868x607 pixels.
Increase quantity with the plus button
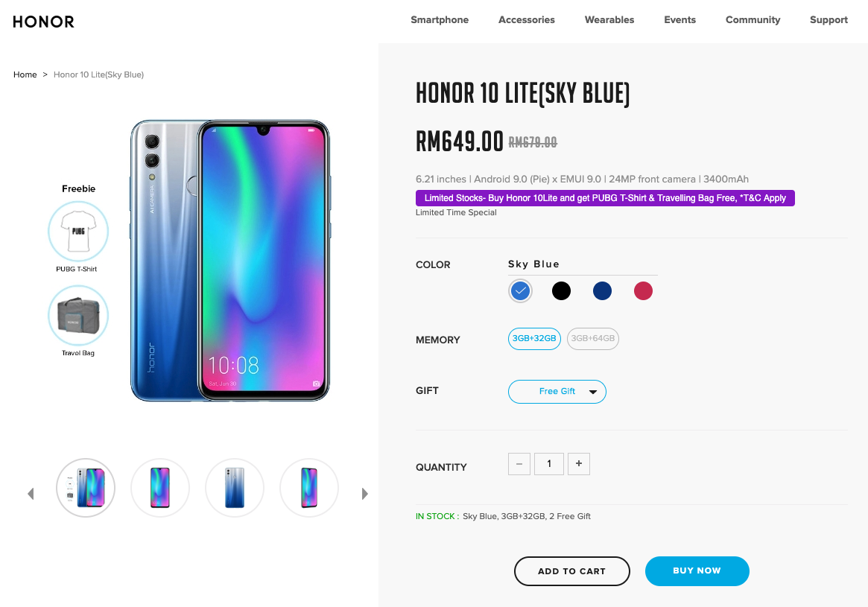coord(578,464)
